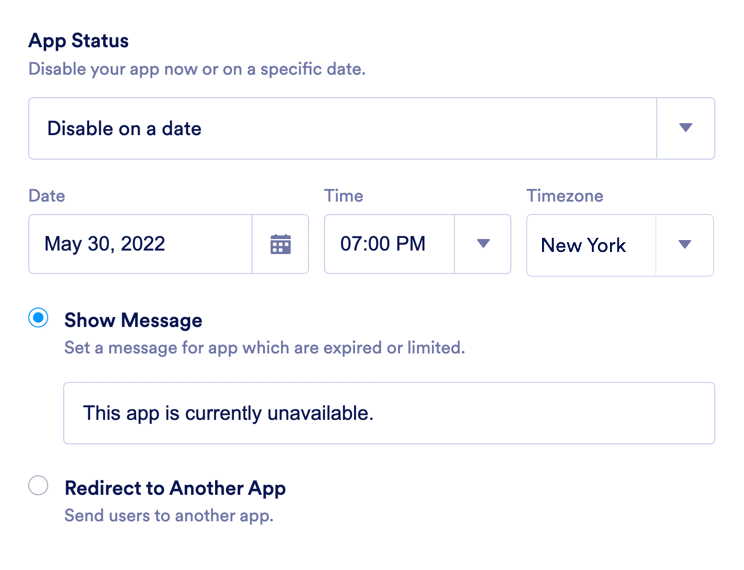744x570 pixels.
Task: Click the "Disable your app now" description text
Action: (196, 70)
